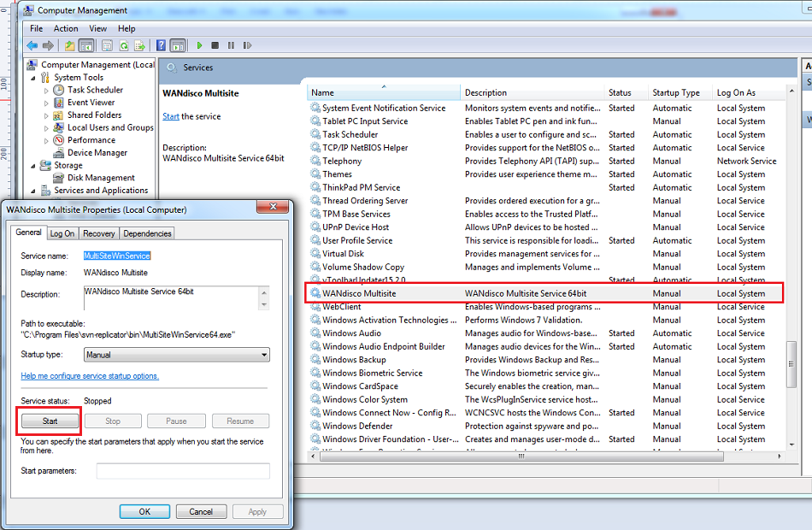Click the gear icon of Themes service
This screenshot has width=812, height=530.
315,174
